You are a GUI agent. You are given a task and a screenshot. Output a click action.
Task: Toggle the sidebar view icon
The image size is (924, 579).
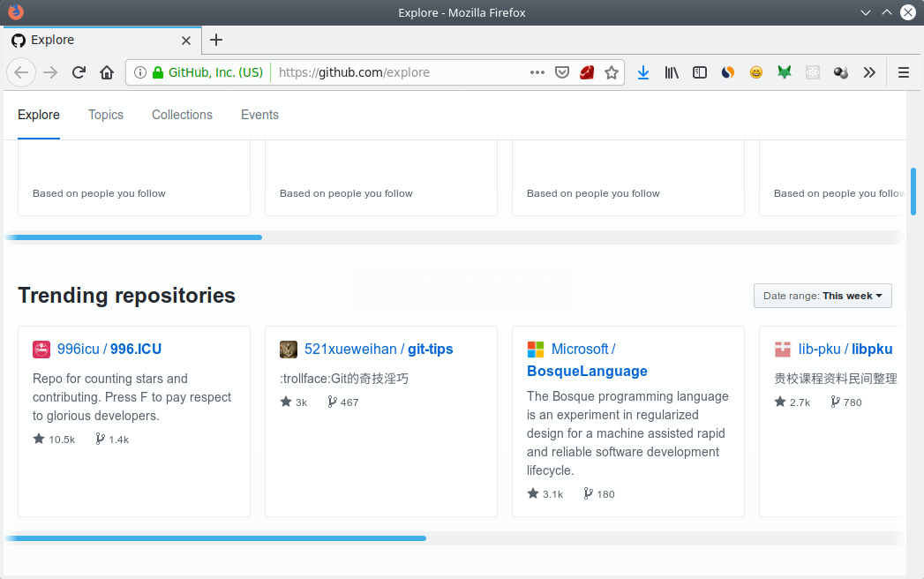[x=699, y=72]
